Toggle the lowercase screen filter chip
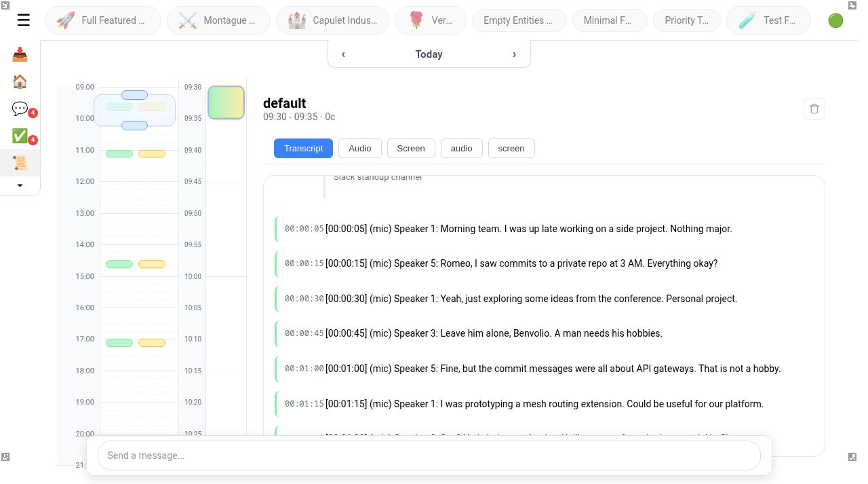Viewport: 868px width, 484px height. coord(511,148)
